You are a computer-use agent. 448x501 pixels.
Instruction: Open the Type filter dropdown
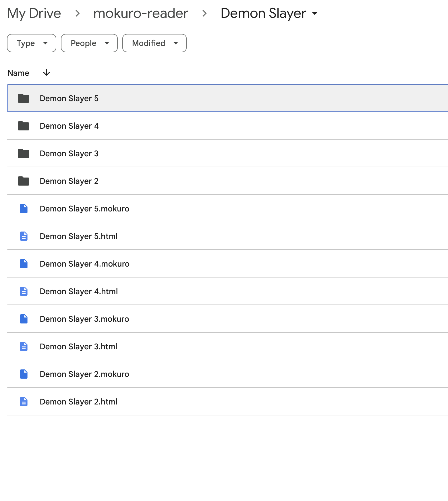coord(32,43)
